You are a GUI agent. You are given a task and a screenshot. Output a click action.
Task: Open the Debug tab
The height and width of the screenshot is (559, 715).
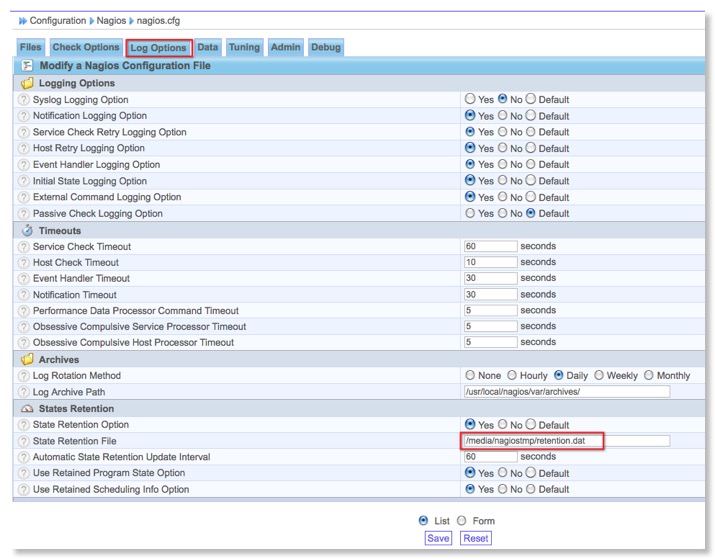point(325,47)
